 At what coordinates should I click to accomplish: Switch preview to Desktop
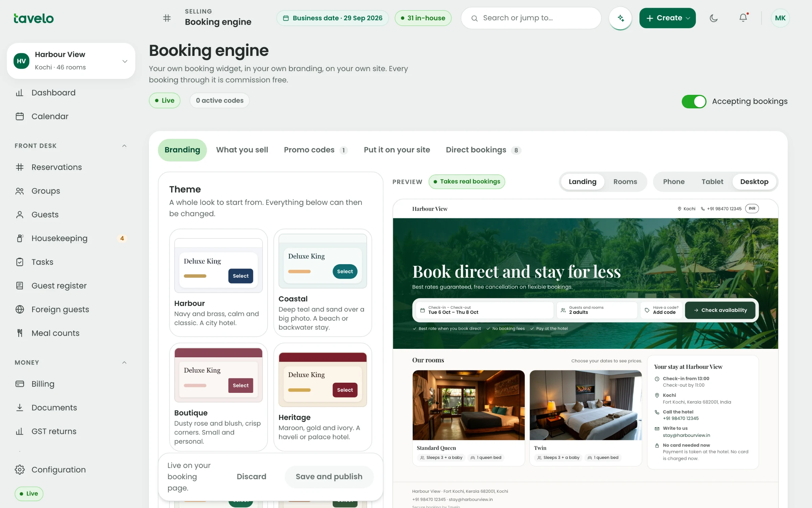tap(754, 182)
